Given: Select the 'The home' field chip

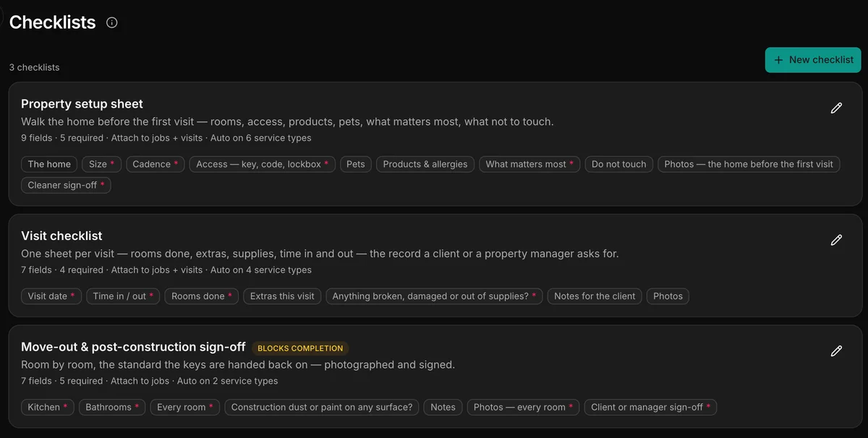Looking at the screenshot, I should 49,164.
